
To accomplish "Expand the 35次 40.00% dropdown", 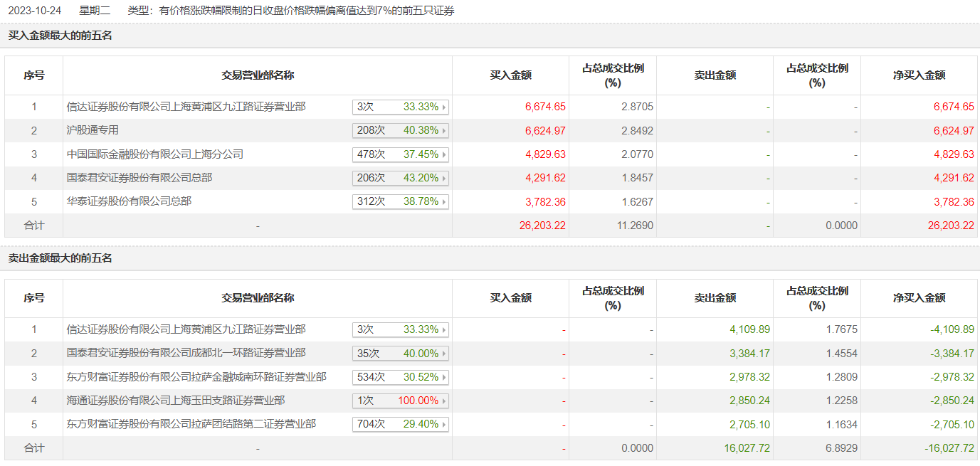I will pyautogui.click(x=401, y=354).
